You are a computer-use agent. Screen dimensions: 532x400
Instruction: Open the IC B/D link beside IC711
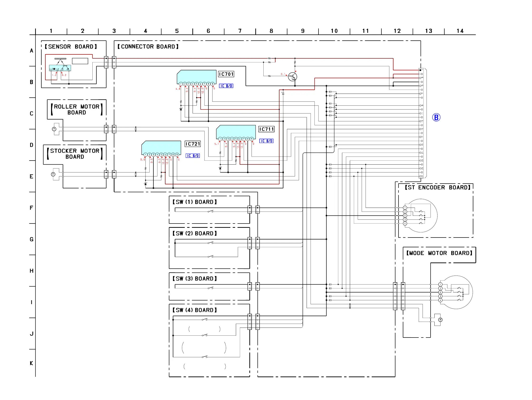tap(266, 141)
